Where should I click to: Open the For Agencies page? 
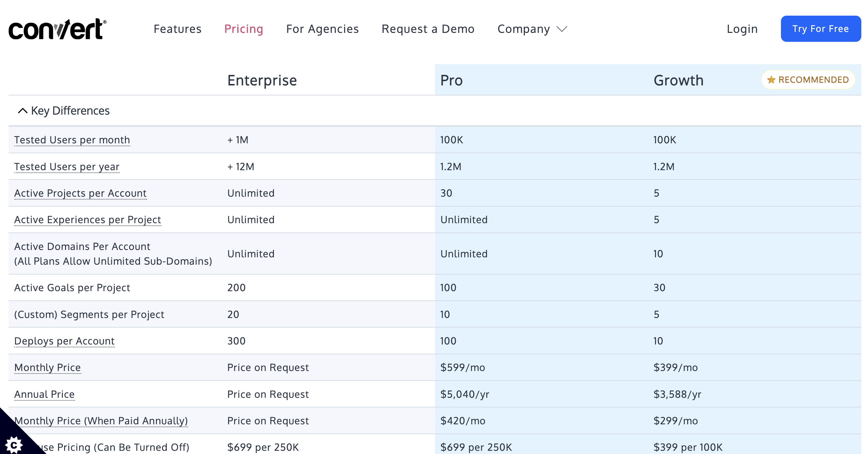point(322,29)
